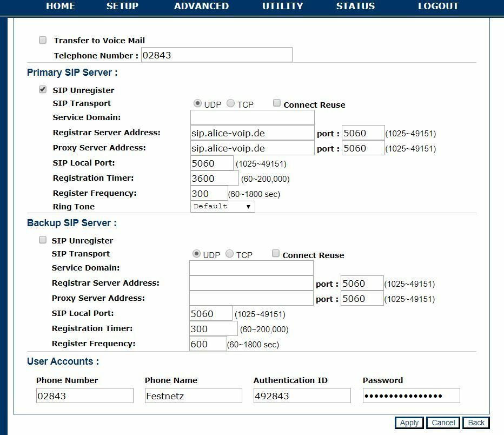Image resolution: width=504 pixels, height=435 pixels.
Task: Enable Connect Reuse for Primary SIP Server
Action: coord(276,103)
